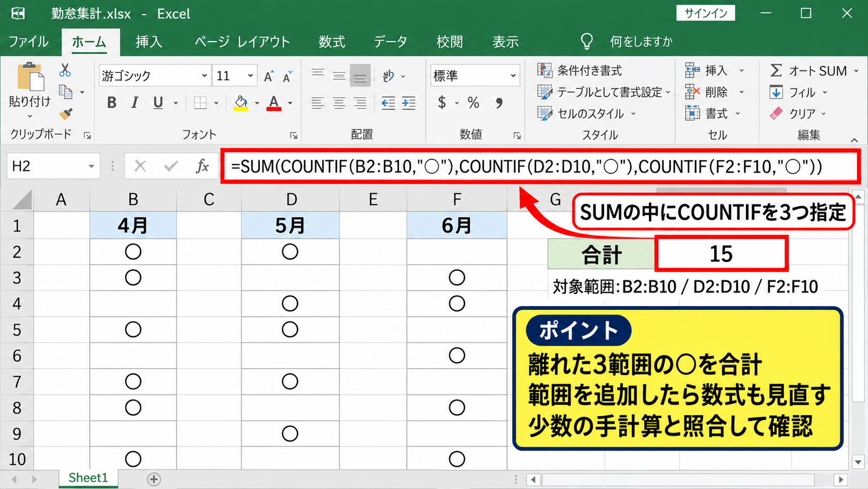Open the ファイル tab
This screenshot has width=868, height=489.
tap(29, 42)
